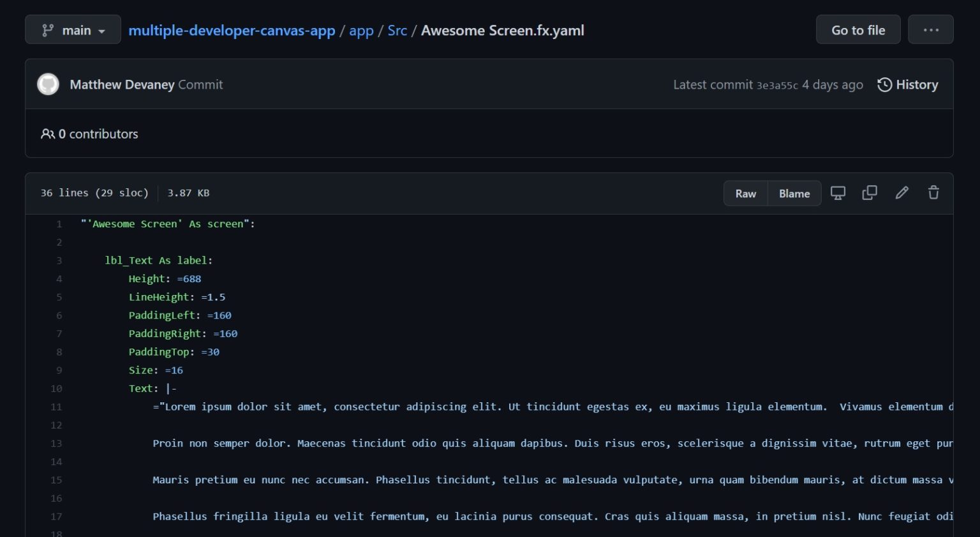Select the pencil icon to edit file
Viewport: 980px width, 537px height.
(x=902, y=192)
